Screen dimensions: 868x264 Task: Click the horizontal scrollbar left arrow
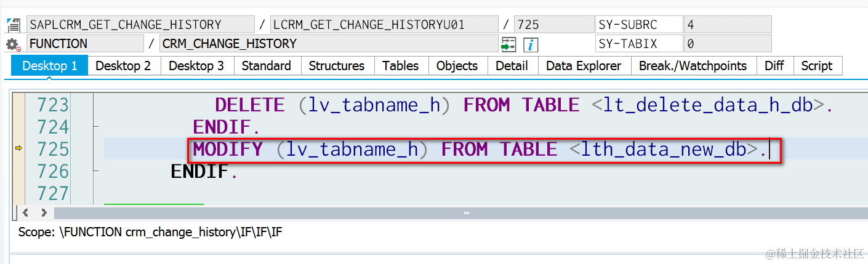point(25,213)
